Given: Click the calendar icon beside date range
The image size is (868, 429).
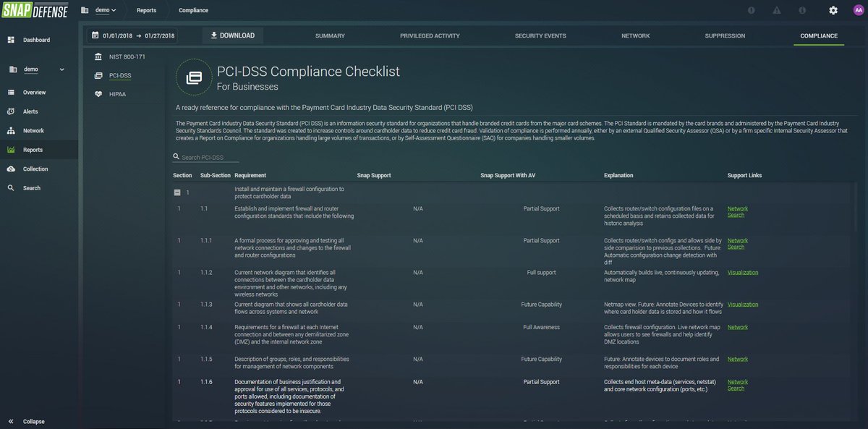Looking at the screenshot, I should 95,35.
